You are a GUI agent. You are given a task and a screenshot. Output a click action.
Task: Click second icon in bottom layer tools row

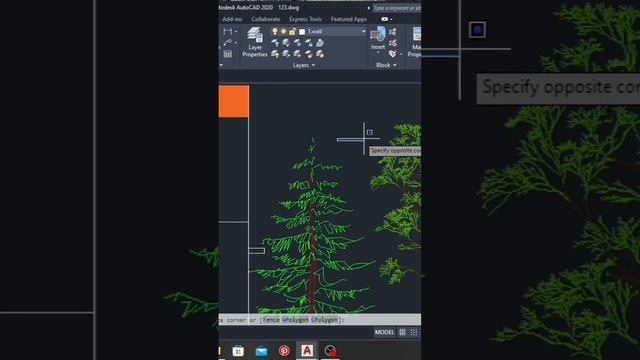286,54
